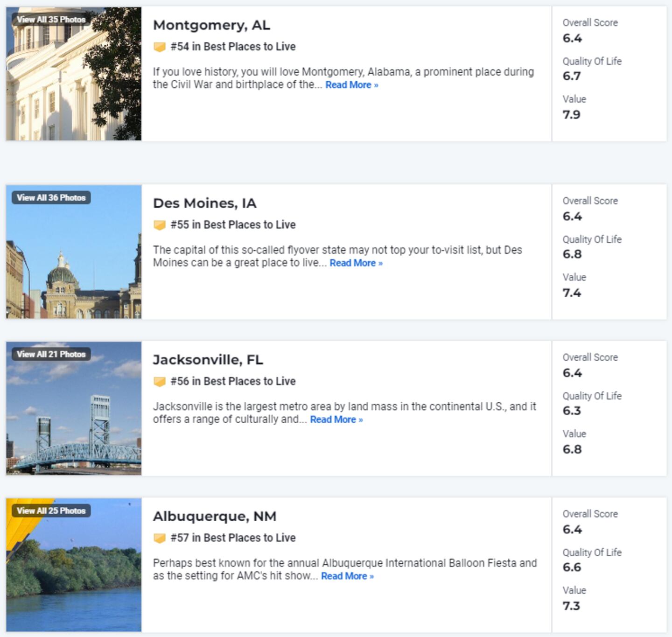Screen dimensions: 672x637
Task: View All 35 Photos of Montgomery
Action: (x=51, y=20)
